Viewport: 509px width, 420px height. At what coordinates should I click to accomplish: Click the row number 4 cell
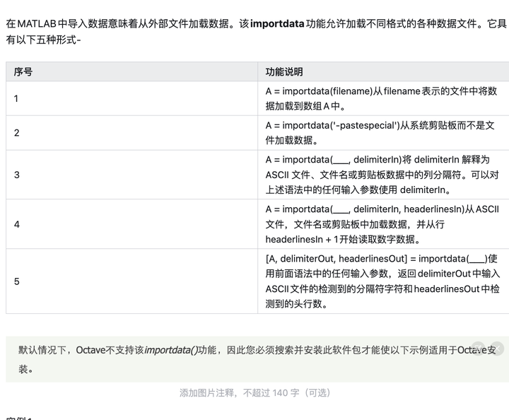(131, 224)
